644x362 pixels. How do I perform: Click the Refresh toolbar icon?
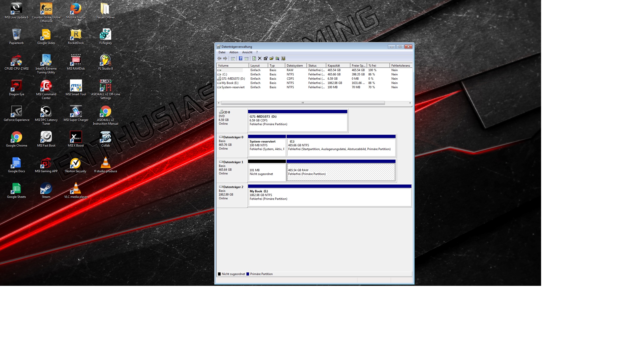click(x=254, y=59)
